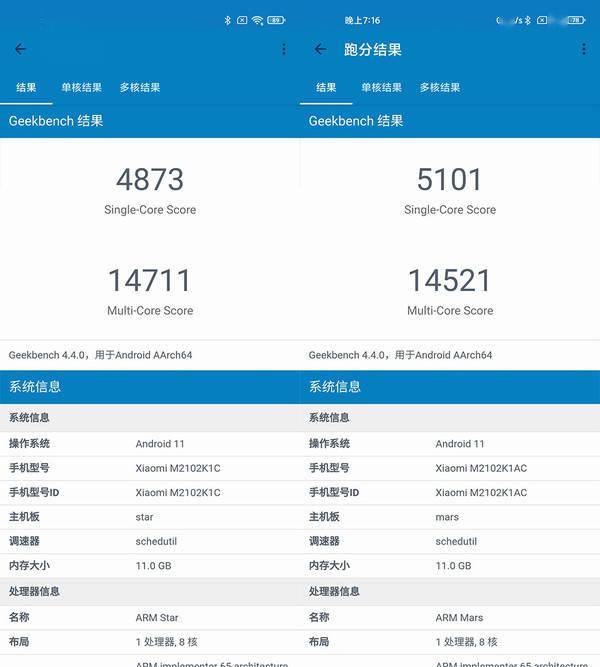This screenshot has height=667, width=600.
Task: Open the three-dot overflow menu in the right screen
Action: [584, 49]
